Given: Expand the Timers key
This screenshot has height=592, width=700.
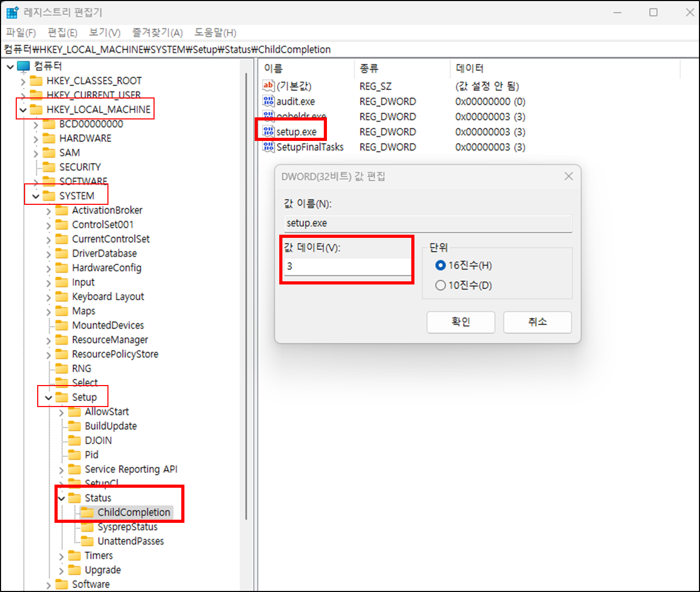Looking at the screenshot, I should [61, 556].
